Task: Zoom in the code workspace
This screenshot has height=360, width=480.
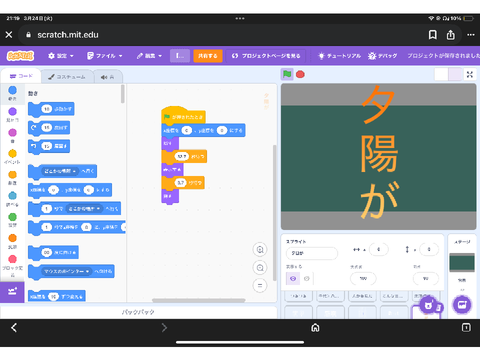Action: [260, 250]
